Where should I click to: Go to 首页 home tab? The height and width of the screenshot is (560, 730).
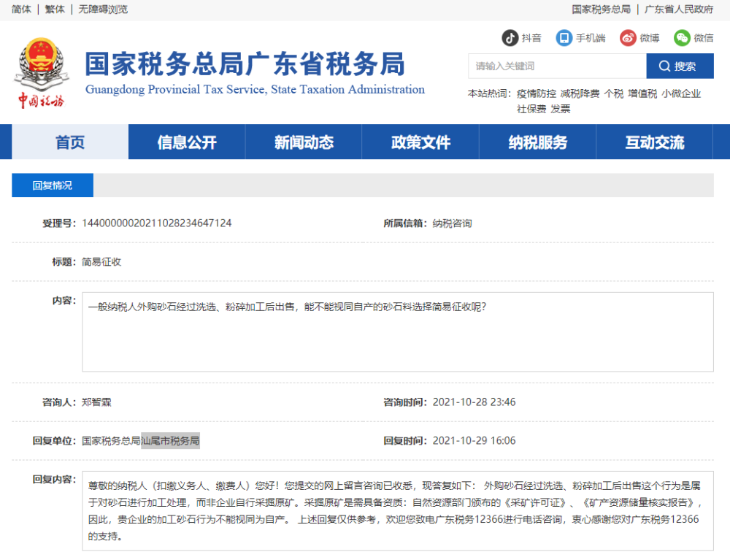70,142
